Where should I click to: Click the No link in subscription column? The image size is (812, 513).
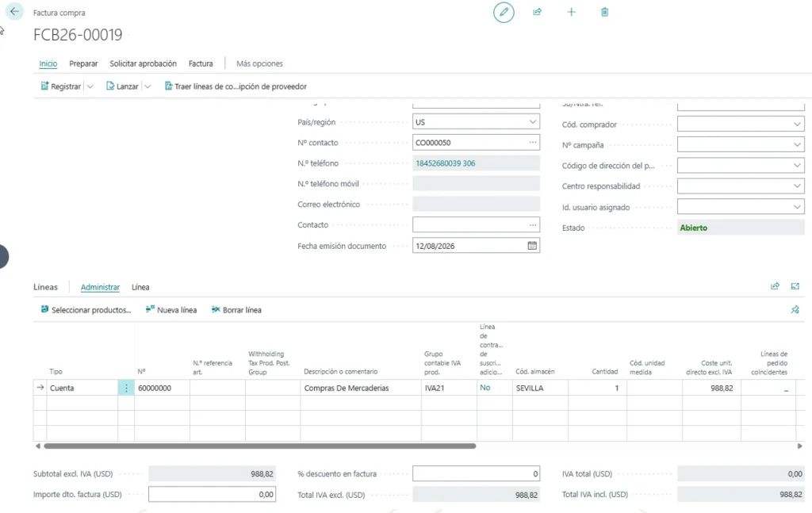(x=485, y=387)
